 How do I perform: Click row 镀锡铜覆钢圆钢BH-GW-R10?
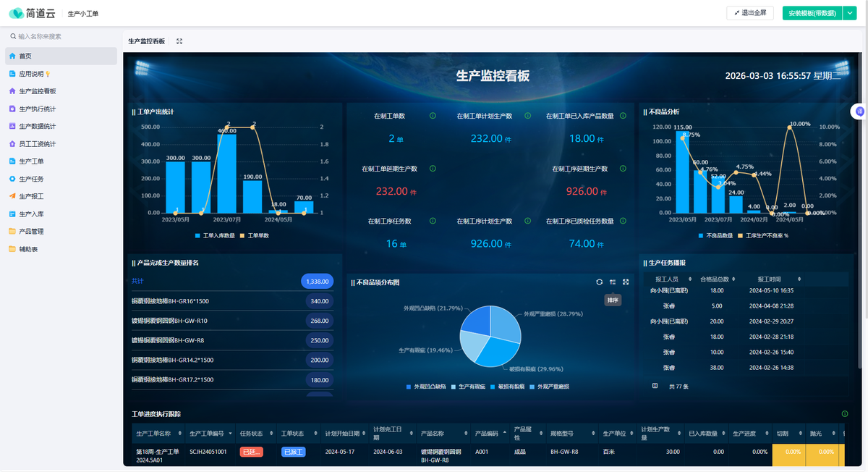[x=232, y=321]
